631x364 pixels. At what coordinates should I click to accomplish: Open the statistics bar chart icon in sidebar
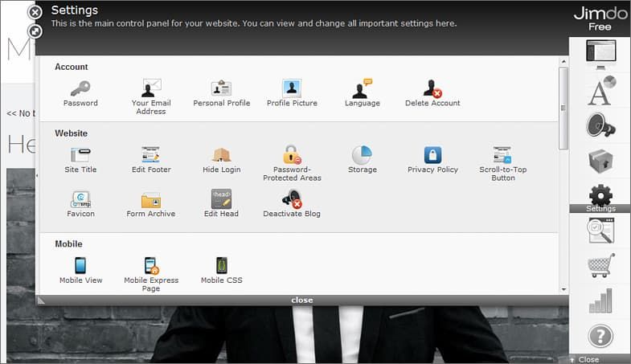(x=600, y=301)
